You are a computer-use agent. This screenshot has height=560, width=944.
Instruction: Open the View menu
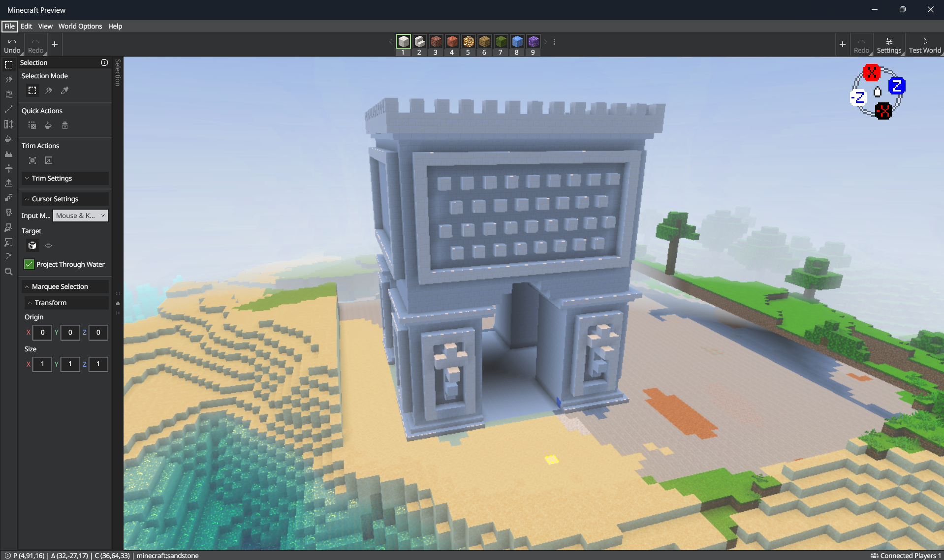click(x=45, y=26)
